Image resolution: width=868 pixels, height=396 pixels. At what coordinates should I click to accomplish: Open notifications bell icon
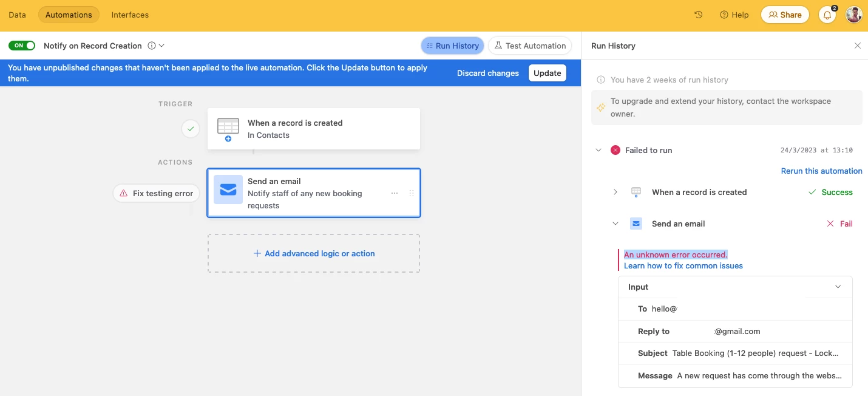click(827, 15)
